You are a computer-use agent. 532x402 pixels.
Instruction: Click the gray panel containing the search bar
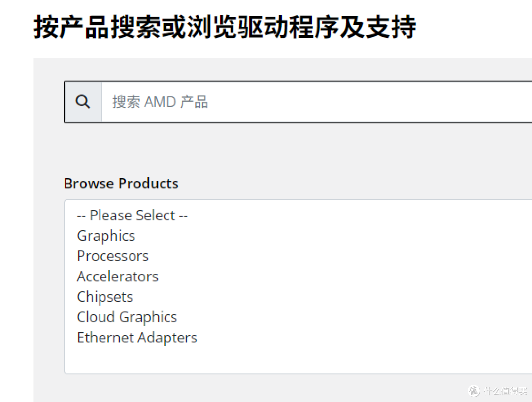click(x=296, y=148)
